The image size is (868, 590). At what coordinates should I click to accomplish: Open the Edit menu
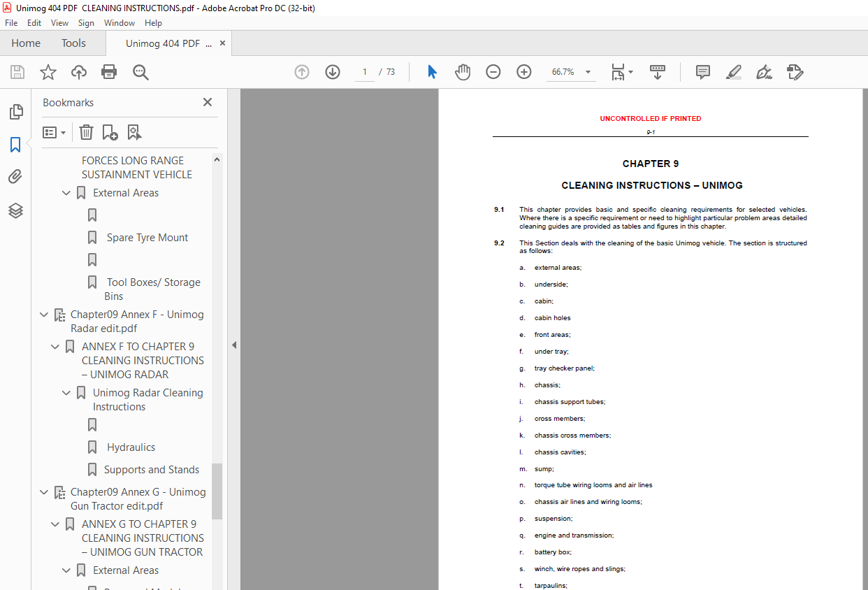[34, 23]
